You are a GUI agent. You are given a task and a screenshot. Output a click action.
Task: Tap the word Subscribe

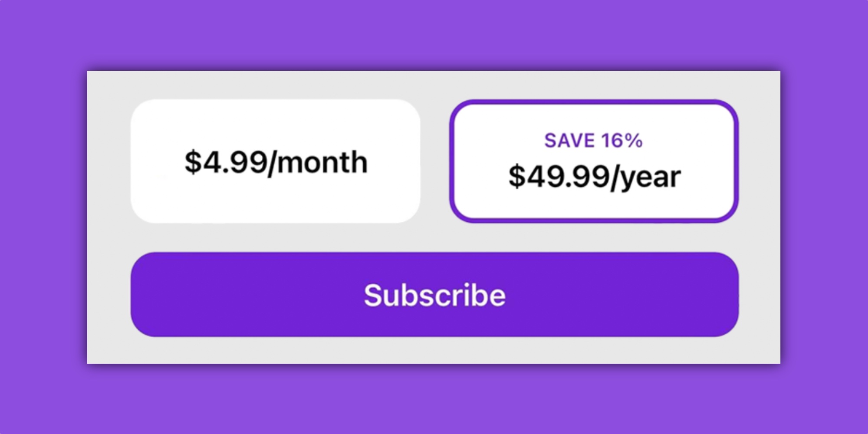434,295
